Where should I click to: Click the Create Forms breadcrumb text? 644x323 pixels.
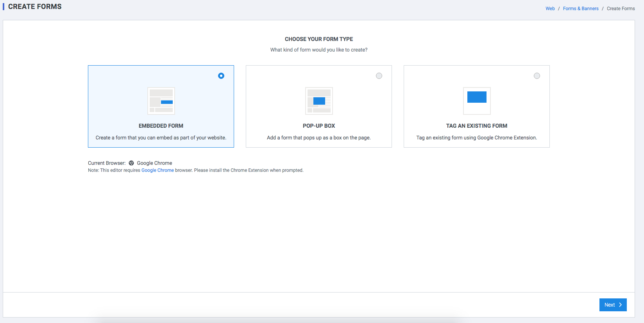[x=621, y=9]
